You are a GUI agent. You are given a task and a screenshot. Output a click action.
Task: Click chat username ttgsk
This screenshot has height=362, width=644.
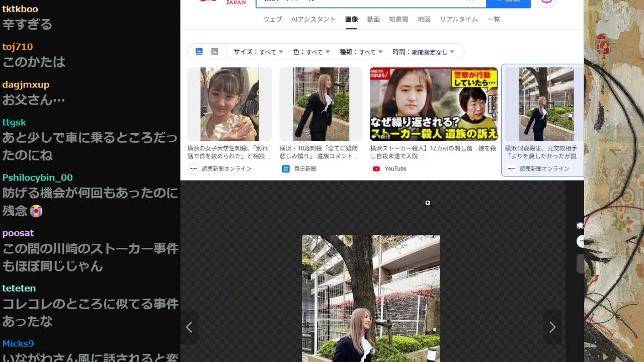14,122
